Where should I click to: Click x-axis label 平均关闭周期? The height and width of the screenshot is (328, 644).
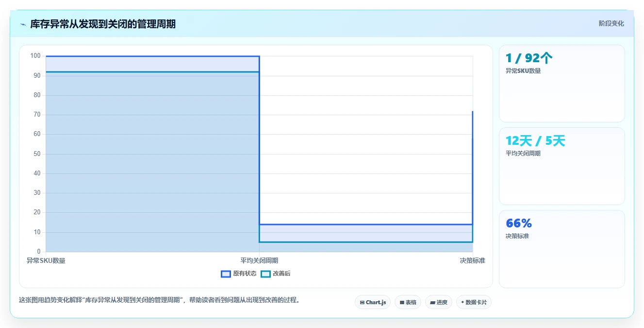259,261
